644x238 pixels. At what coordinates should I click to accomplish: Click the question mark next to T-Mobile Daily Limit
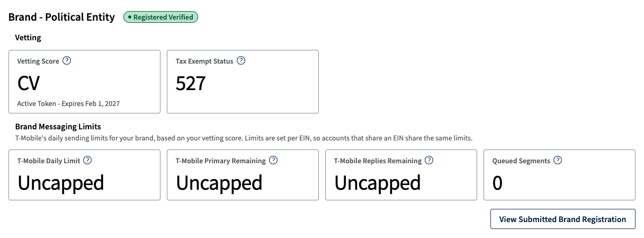pos(88,160)
